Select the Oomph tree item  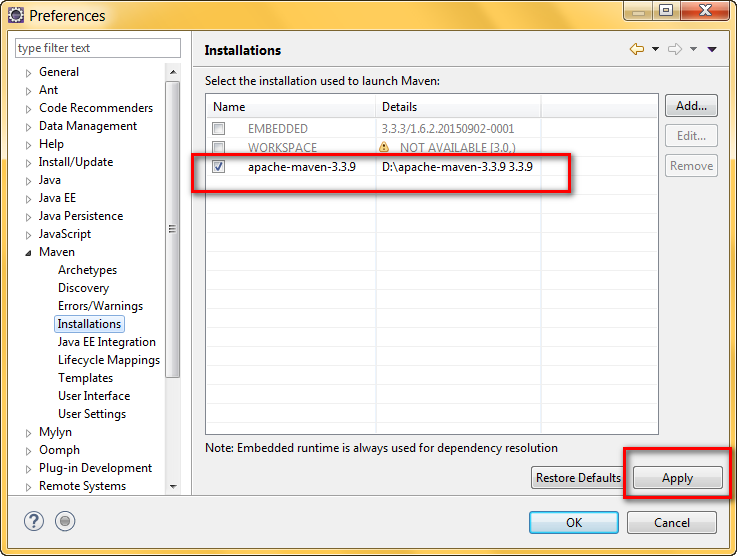59,450
